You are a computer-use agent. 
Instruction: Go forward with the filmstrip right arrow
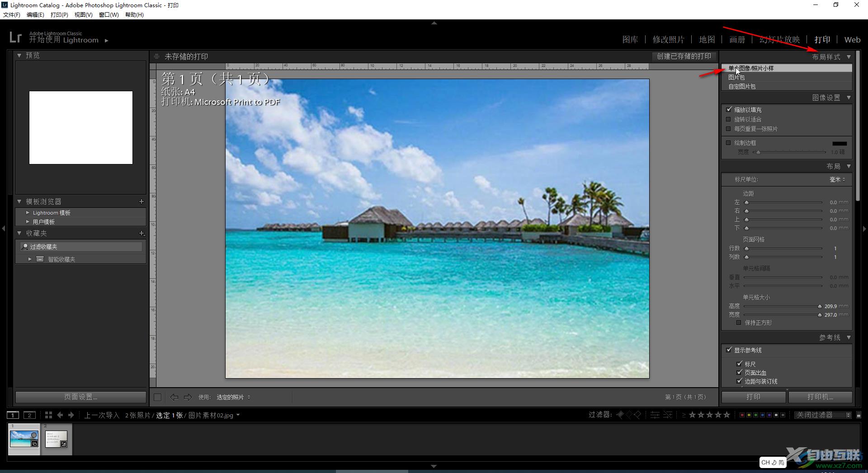71,415
